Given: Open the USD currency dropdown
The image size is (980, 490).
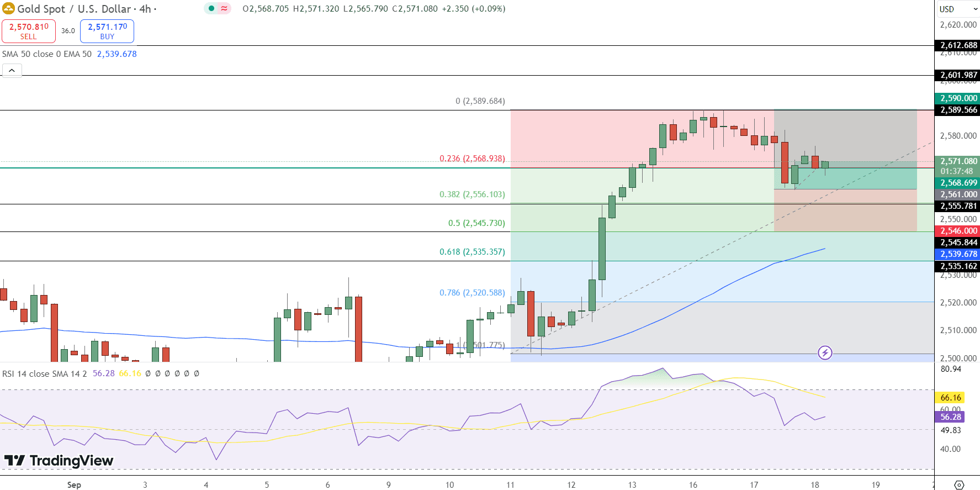Looking at the screenshot, I should coord(957,9).
